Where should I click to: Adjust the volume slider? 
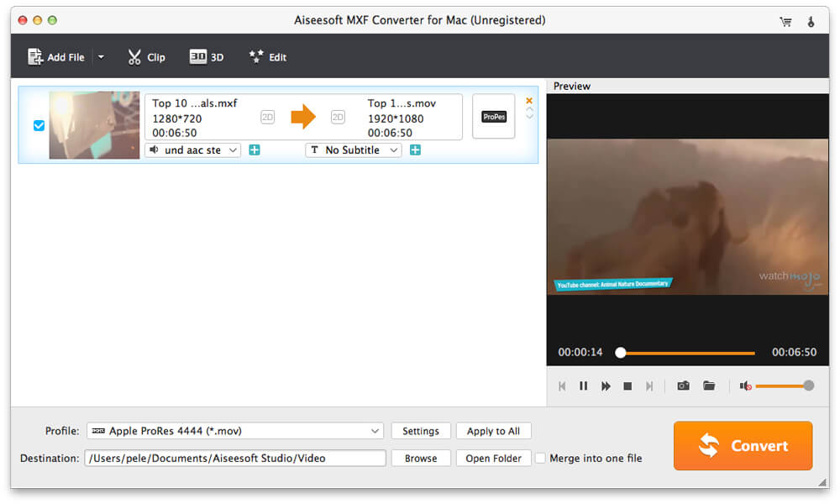[x=785, y=386]
